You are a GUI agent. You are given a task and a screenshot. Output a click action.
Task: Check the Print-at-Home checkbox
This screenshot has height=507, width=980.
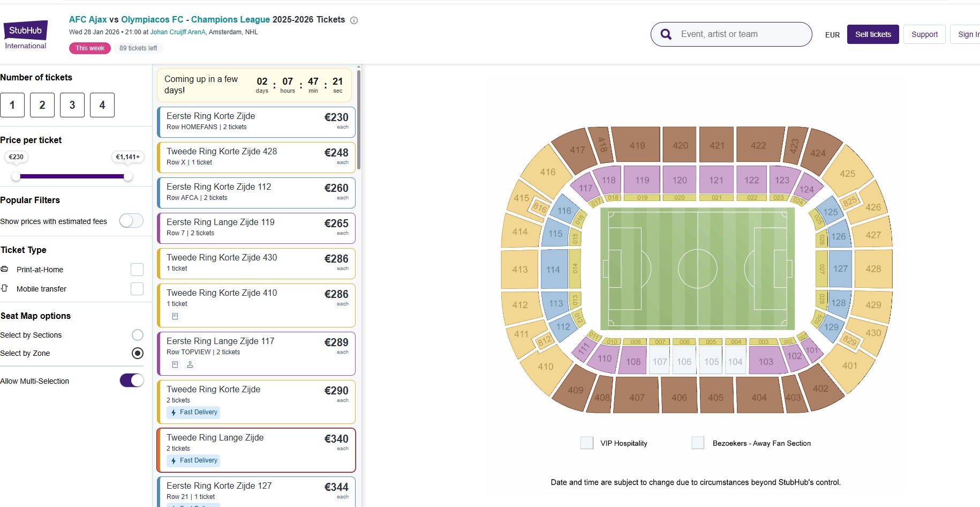137,270
